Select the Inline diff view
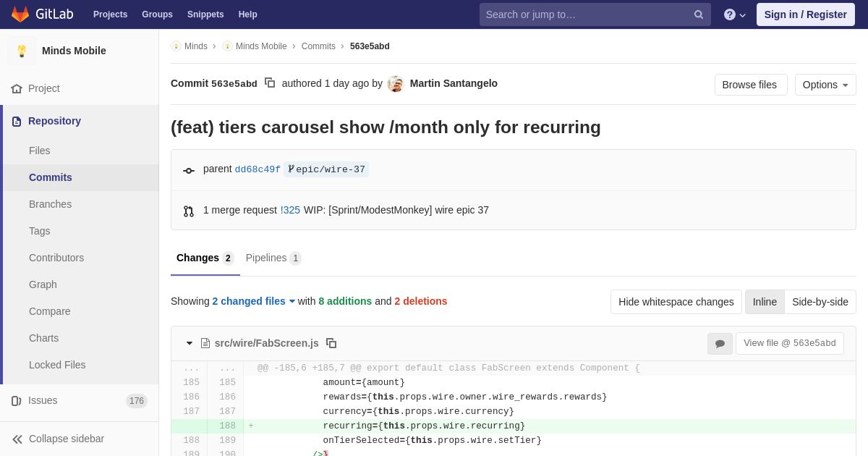This screenshot has height=456, width=868. click(765, 302)
